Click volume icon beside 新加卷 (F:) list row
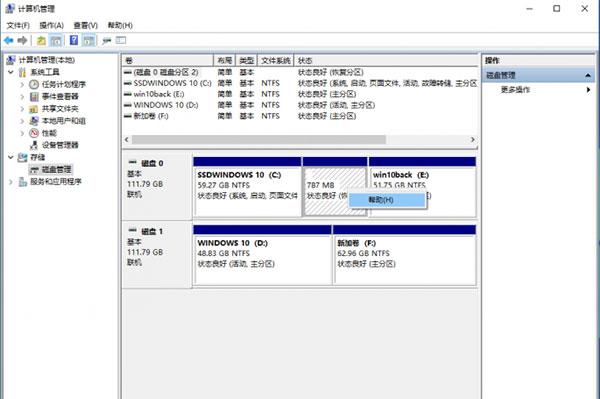The width and height of the screenshot is (600, 399). [128, 116]
